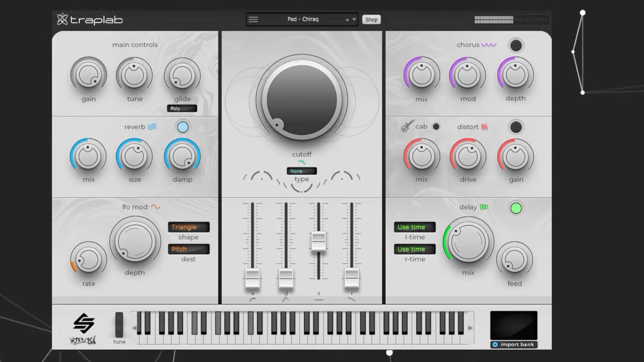
Task: Click the import bank plus icon
Action: coord(495,344)
